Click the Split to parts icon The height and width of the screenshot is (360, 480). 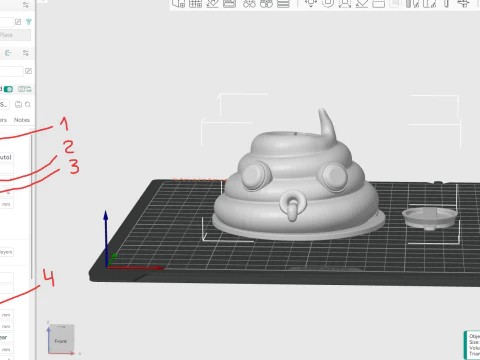pos(266,3)
